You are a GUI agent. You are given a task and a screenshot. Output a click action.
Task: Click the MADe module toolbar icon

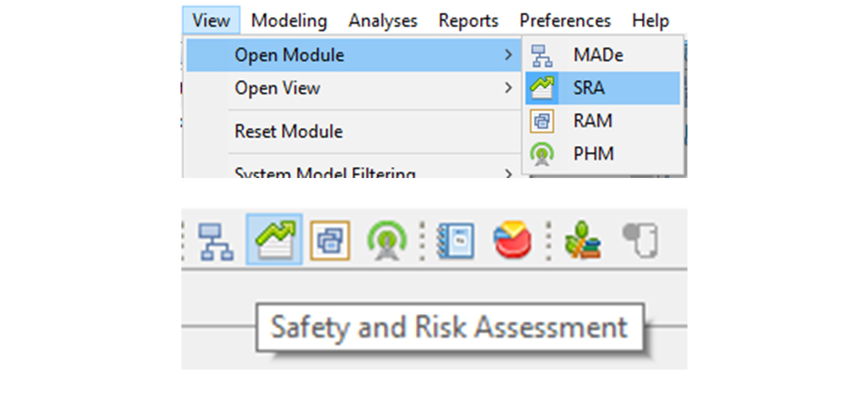pos(216,241)
